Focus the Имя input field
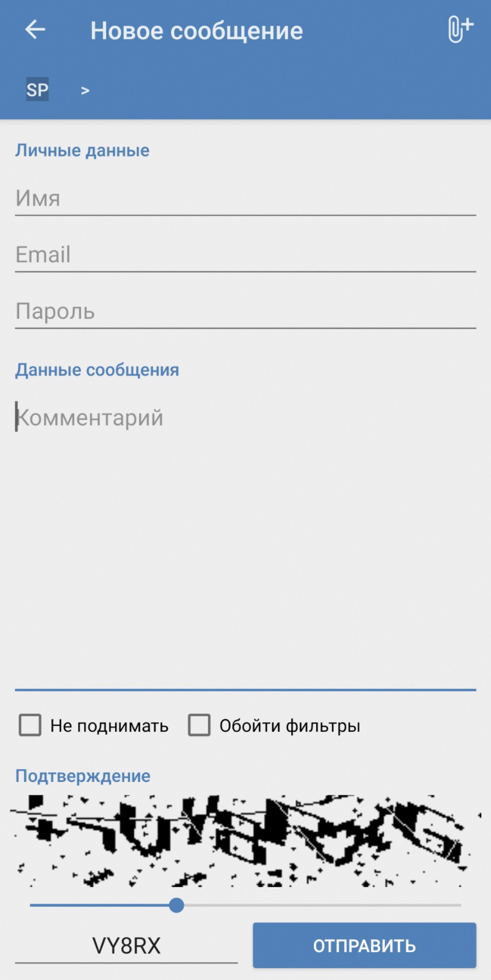 [x=245, y=198]
